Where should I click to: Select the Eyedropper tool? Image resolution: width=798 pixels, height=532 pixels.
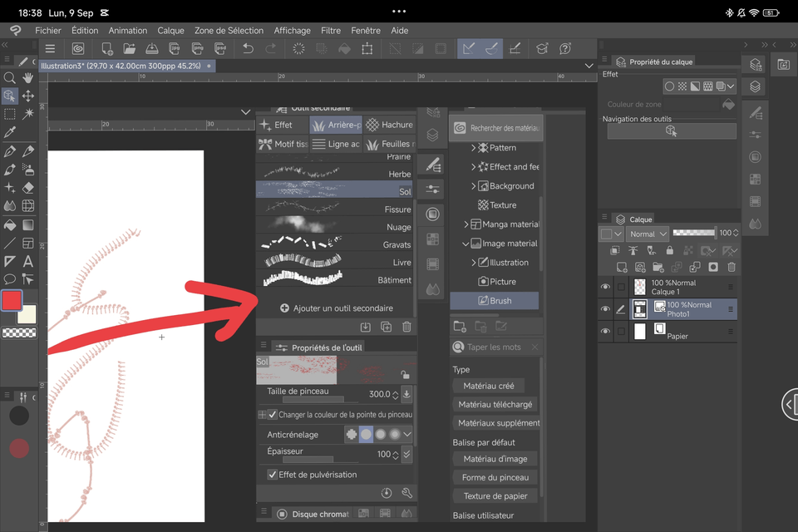pos(9,132)
